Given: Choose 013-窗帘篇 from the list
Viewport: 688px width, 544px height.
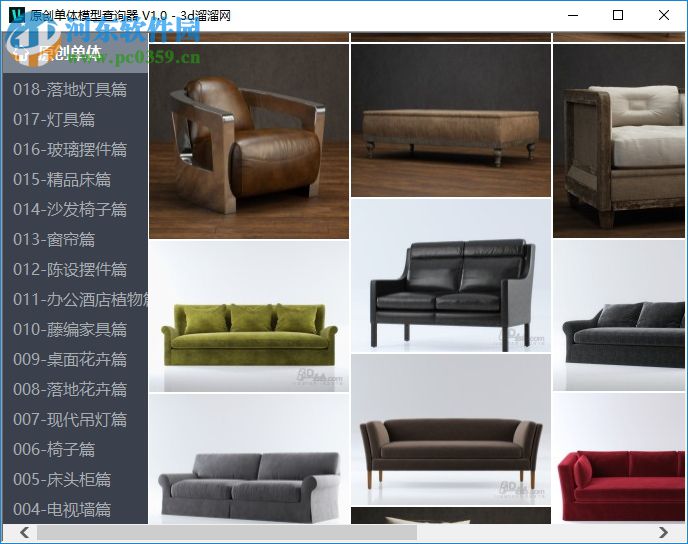Looking at the screenshot, I should point(54,239).
